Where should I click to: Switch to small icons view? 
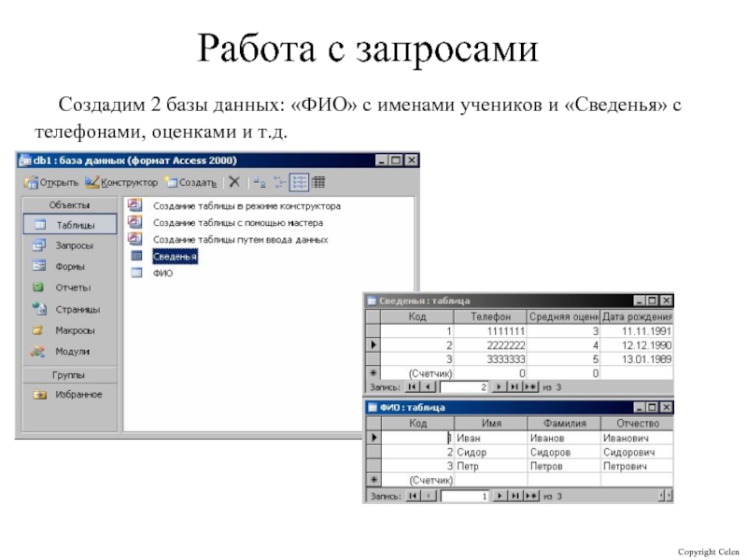278,183
